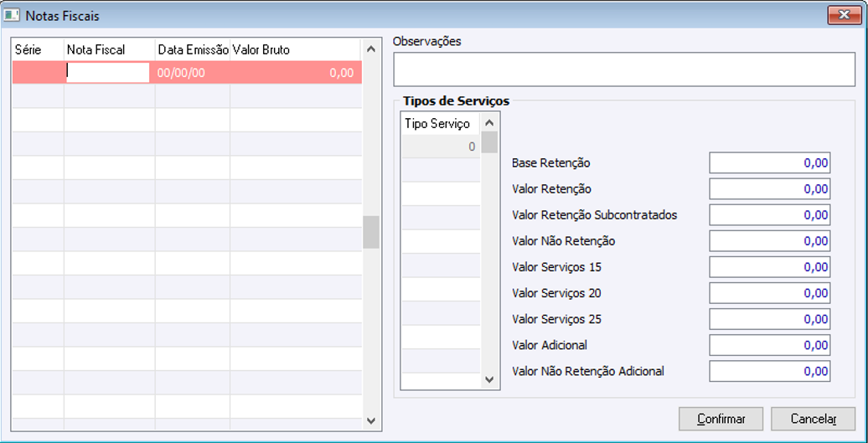This screenshot has width=868, height=443.
Task: Focus the Valor Adicional field
Action: 769,345
